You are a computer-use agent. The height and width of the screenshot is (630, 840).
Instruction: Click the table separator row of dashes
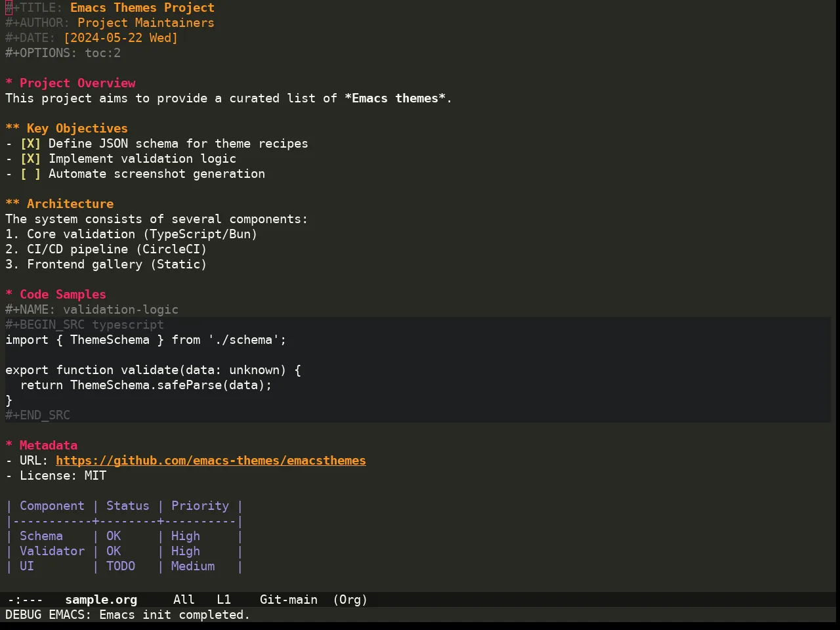click(x=125, y=521)
